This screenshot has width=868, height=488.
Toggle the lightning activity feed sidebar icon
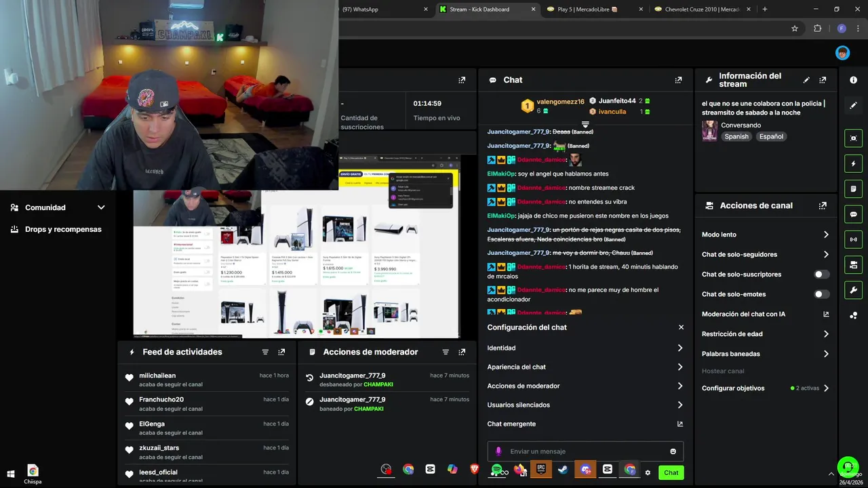click(853, 163)
